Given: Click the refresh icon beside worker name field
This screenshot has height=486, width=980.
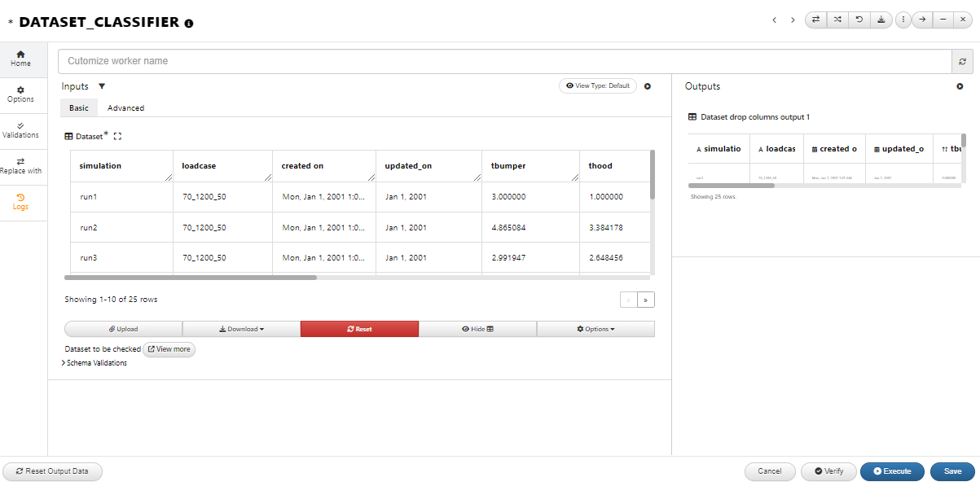Looking at the screenshot, I should click(962, 61).
